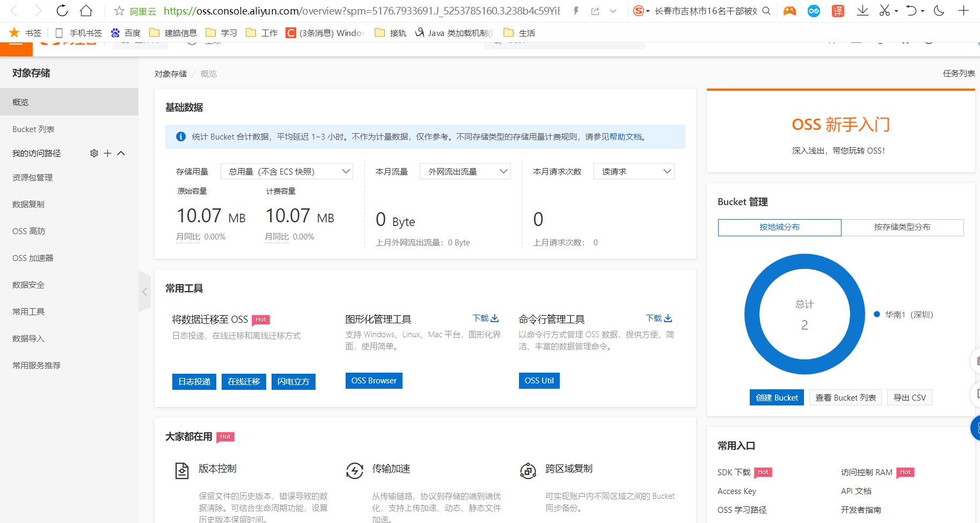
Task: Open the Sogou search engine selector
Action: [641, 11]
